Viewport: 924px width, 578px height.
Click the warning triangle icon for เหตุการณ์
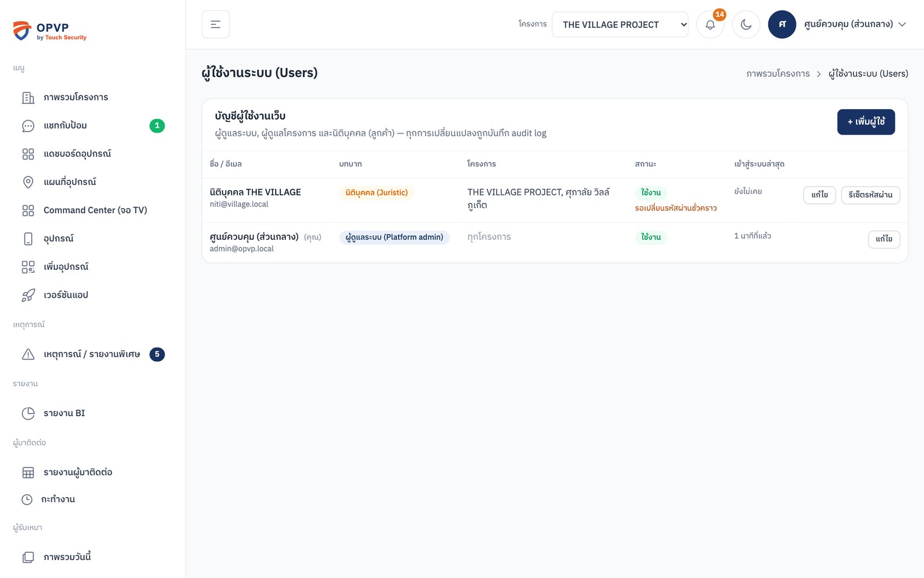pyautogui.click(x=28, y=355)
